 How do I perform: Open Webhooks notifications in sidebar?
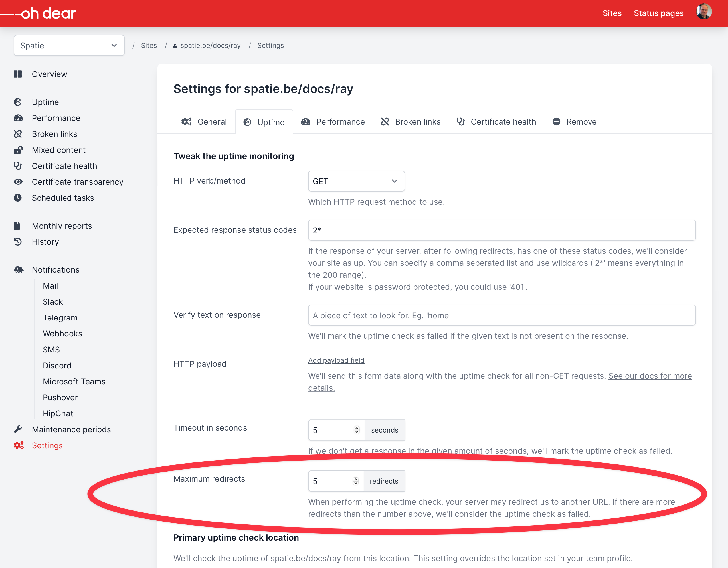62,333
